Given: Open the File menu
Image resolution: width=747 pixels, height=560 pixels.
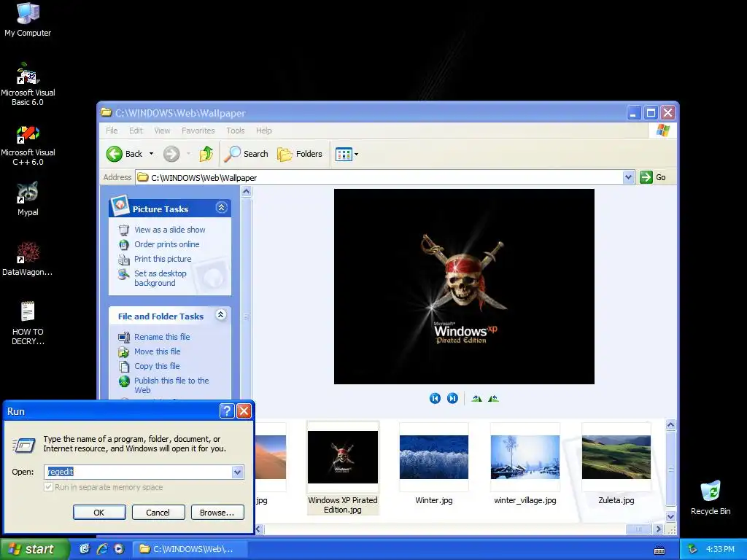Looking at the screenshot, I should pos(112,131).
